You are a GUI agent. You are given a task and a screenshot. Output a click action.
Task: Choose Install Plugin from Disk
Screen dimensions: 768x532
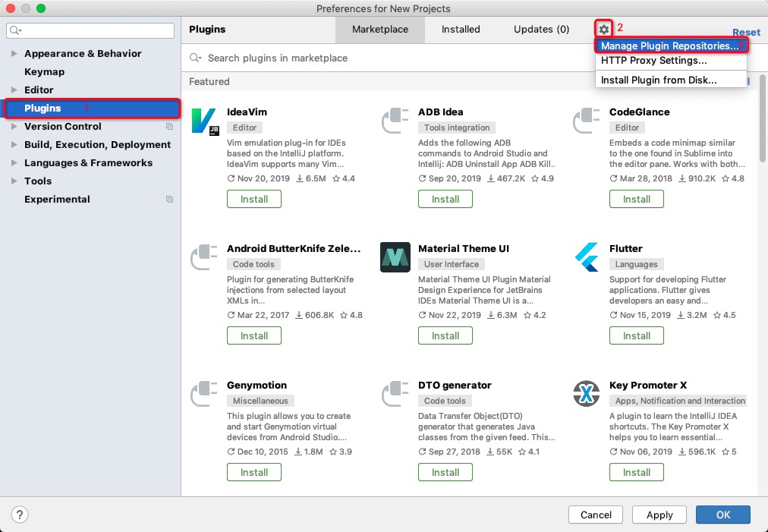pyautogui.click(x=671, y=80)
